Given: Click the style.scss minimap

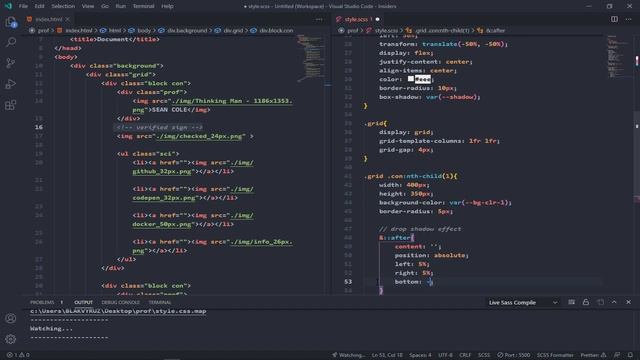Looking at the screenshot, I should (618, 57).
